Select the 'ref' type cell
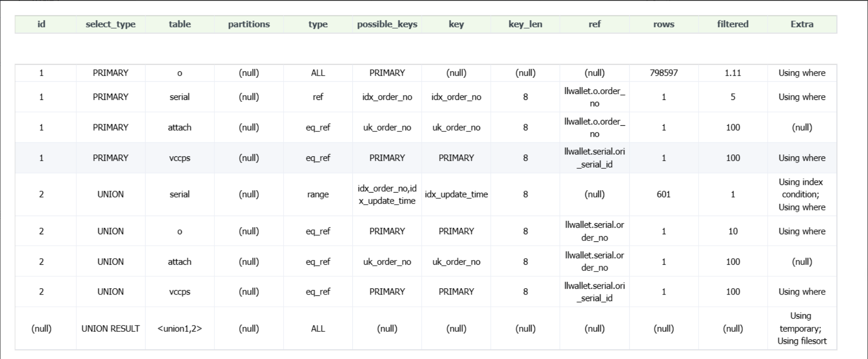The height and width of the screenshot is (359, 868). tap(318, 97)
